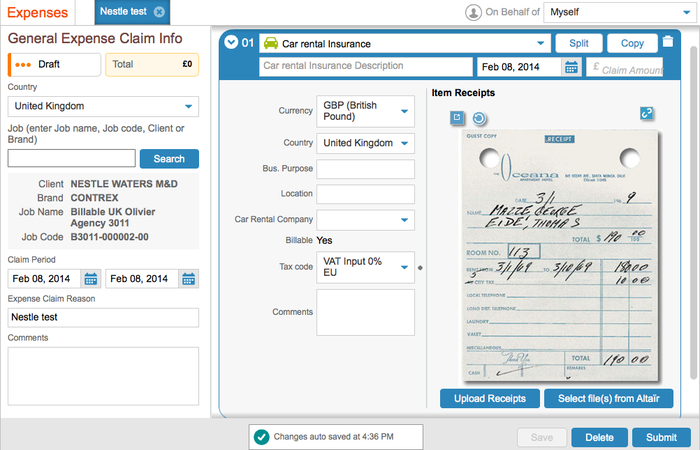Delete the expense claim
The image size is (700, 450).
click(600, 438)
